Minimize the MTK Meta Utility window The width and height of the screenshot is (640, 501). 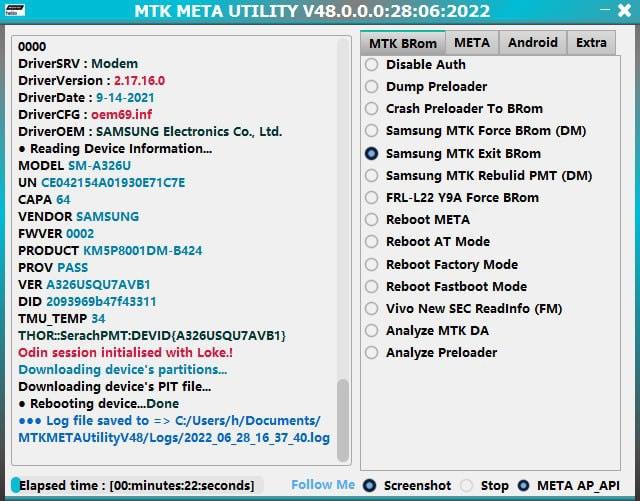tap(606, 10)
